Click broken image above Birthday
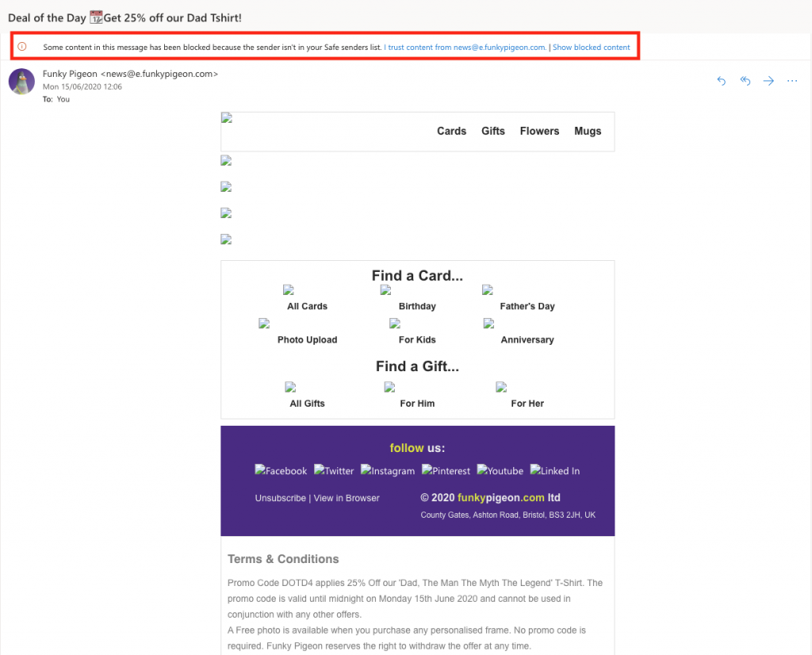 click(x=386, y=290)
